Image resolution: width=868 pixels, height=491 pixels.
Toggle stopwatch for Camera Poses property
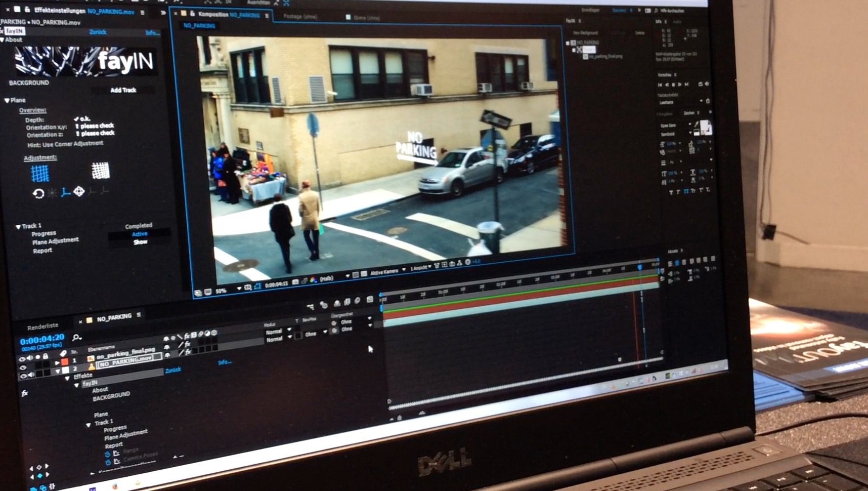[108, 462]
